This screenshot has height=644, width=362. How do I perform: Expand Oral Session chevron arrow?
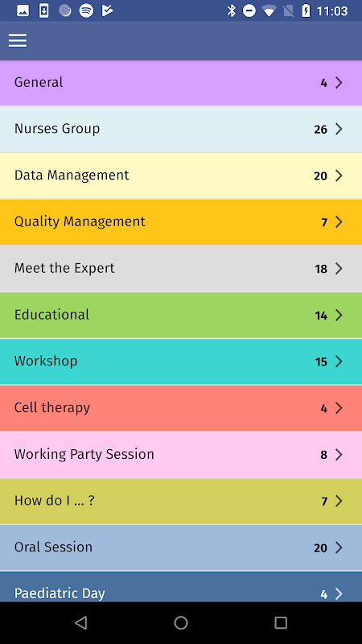click(339, 547)
